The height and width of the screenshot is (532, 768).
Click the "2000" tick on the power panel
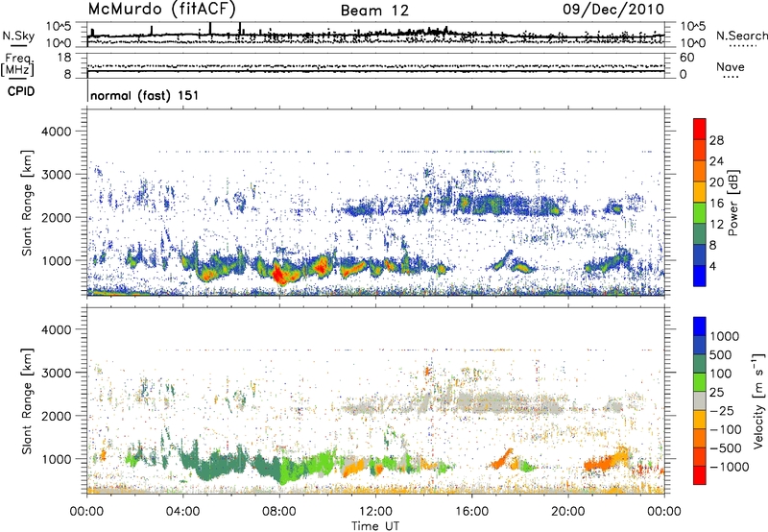click(58, 217)
